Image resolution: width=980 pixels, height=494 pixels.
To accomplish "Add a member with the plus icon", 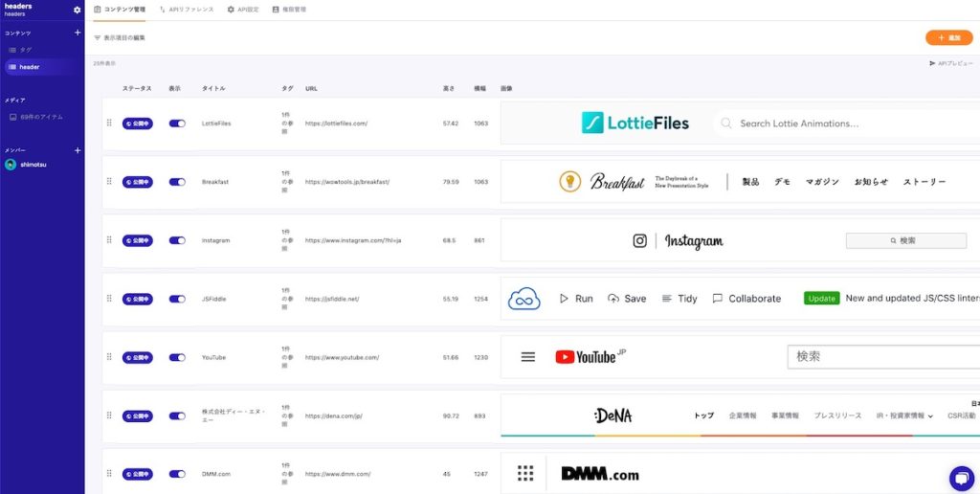I will click(78, 150).
